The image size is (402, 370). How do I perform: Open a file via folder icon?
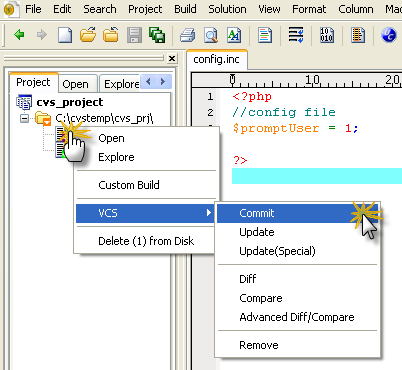pos(88,35)
